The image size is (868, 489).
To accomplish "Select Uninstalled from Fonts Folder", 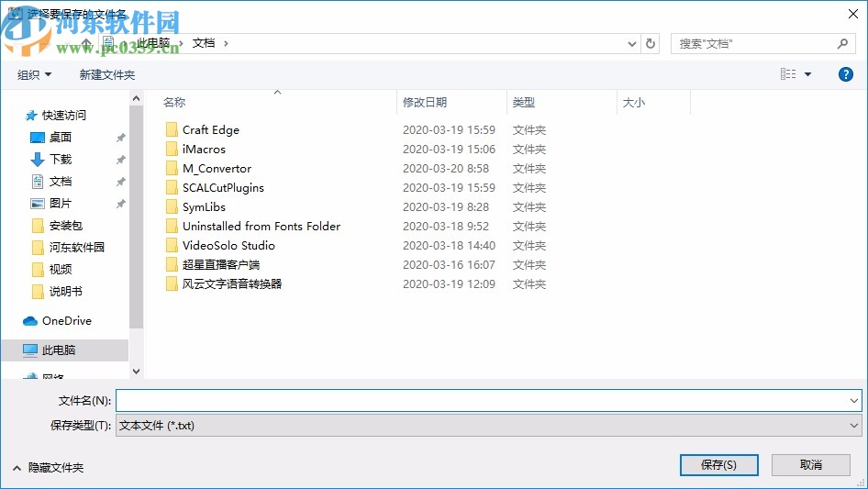I will click(x=262, y=227).
